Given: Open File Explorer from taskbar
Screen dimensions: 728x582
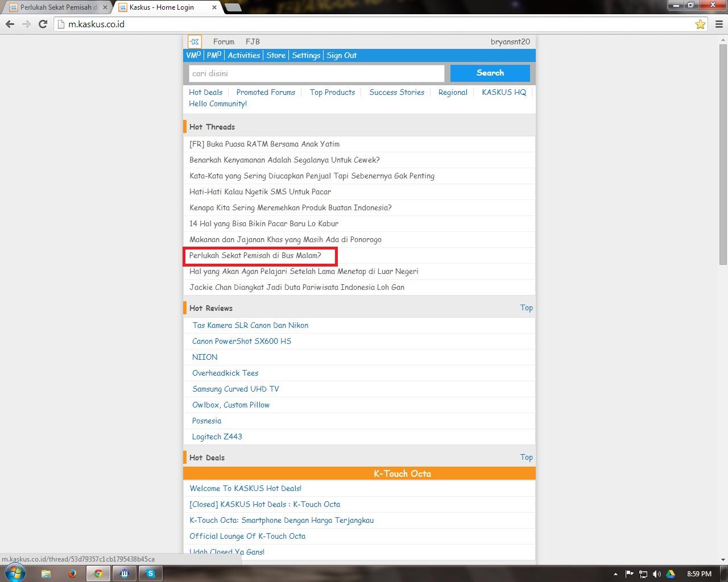Looking at the screenshot, I should [46, 573].
